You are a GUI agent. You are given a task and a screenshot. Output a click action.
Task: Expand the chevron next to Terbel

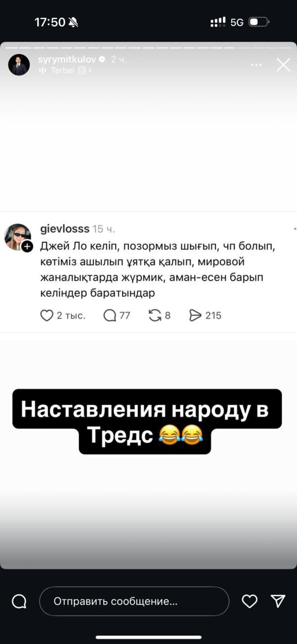pos(90,70)
